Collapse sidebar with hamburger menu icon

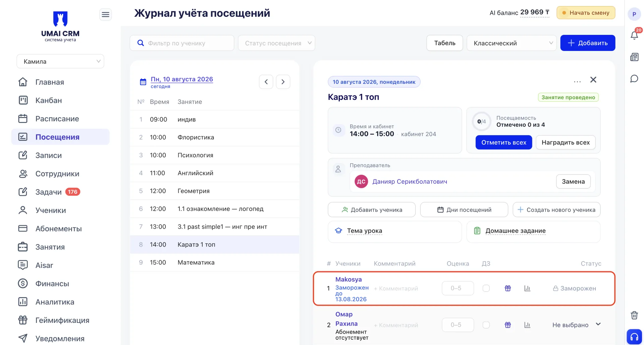(105, 14)
